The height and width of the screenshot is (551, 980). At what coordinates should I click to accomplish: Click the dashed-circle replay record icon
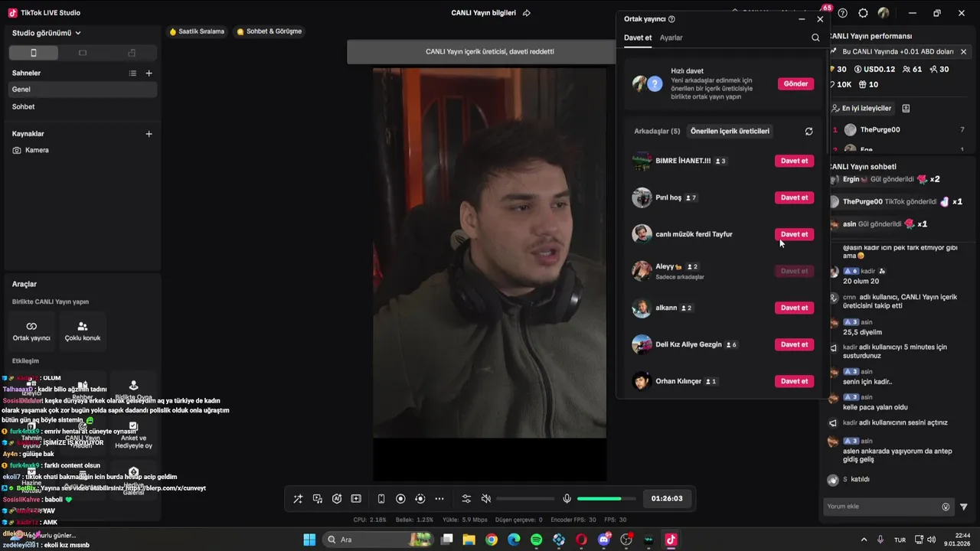[420, 499]
